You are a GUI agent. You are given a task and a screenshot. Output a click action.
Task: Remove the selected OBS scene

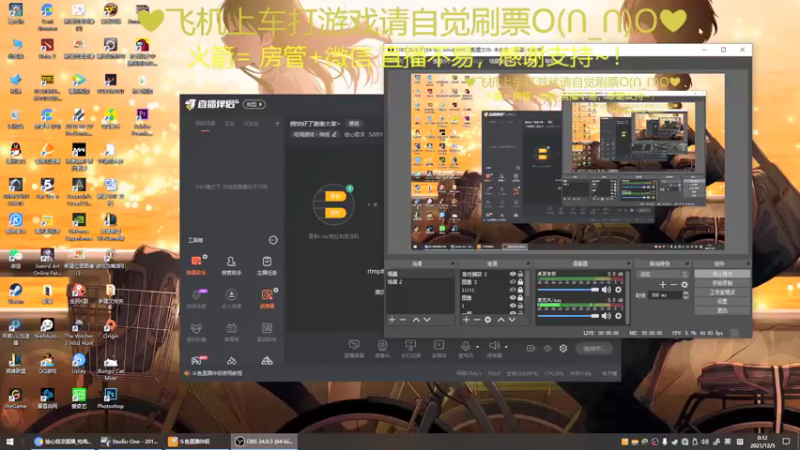pyautogui.click(x=403, y=319)
